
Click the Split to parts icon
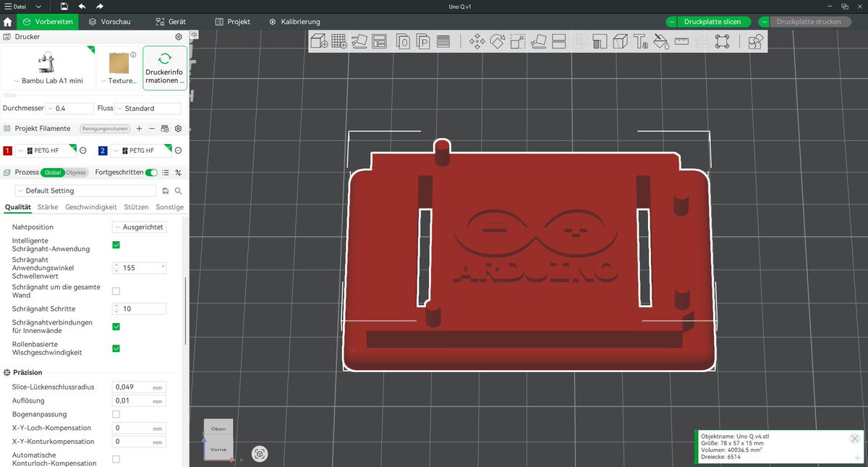coord(423,41)
